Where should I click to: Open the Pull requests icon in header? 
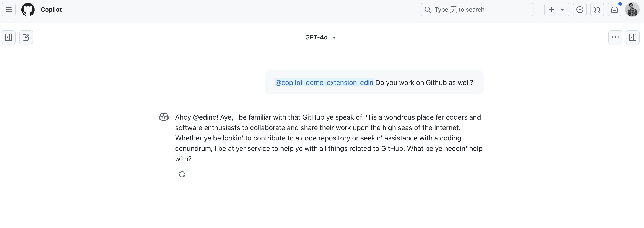coord(597,10)
